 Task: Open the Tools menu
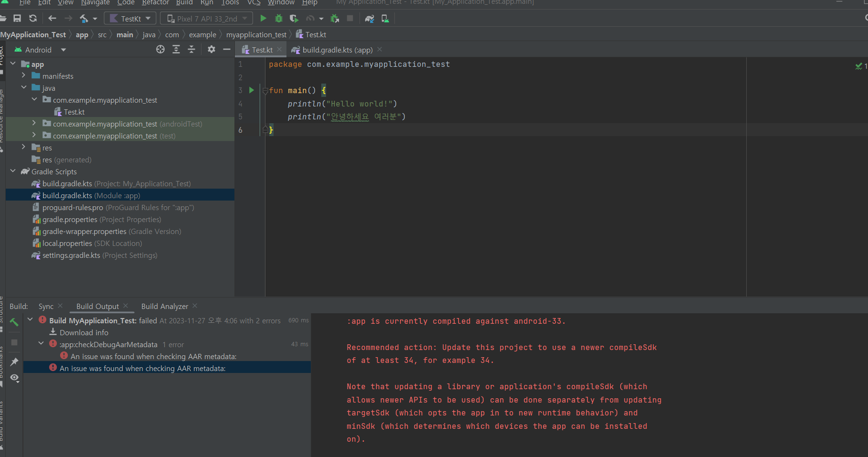coord(230,3)
